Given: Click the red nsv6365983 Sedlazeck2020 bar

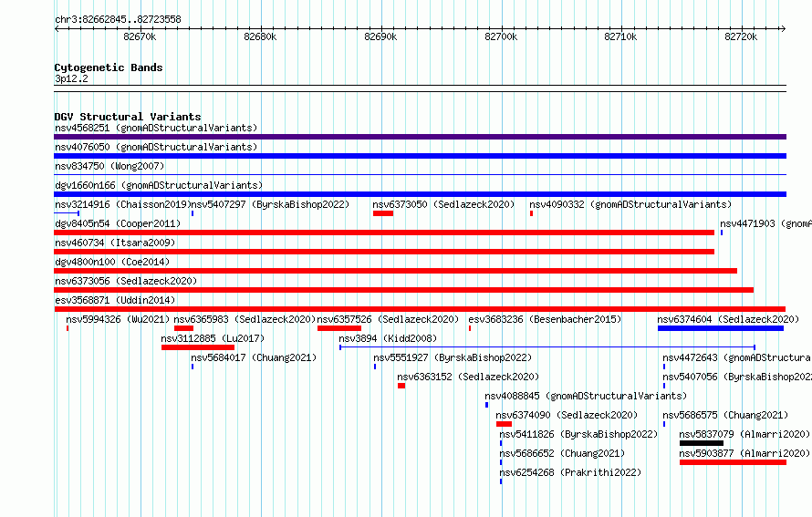Looking at the screenshot, I should (183, 328).
